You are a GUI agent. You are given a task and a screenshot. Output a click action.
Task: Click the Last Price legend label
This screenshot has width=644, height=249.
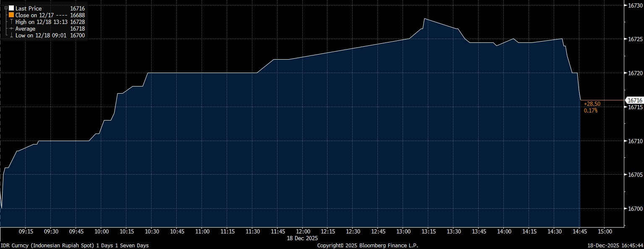coord(29,8)
